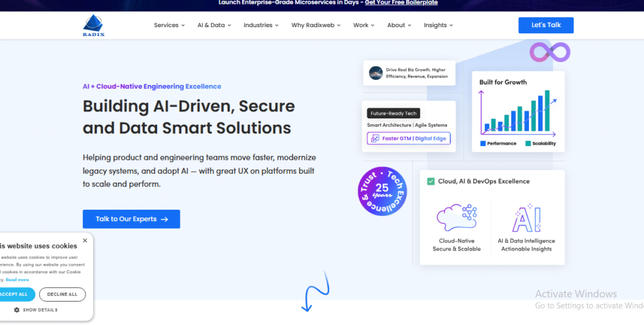The image size is (644, 325).
Task: Click the round avatar in Drive Real Biz Growth card
Action: [376, 73]
